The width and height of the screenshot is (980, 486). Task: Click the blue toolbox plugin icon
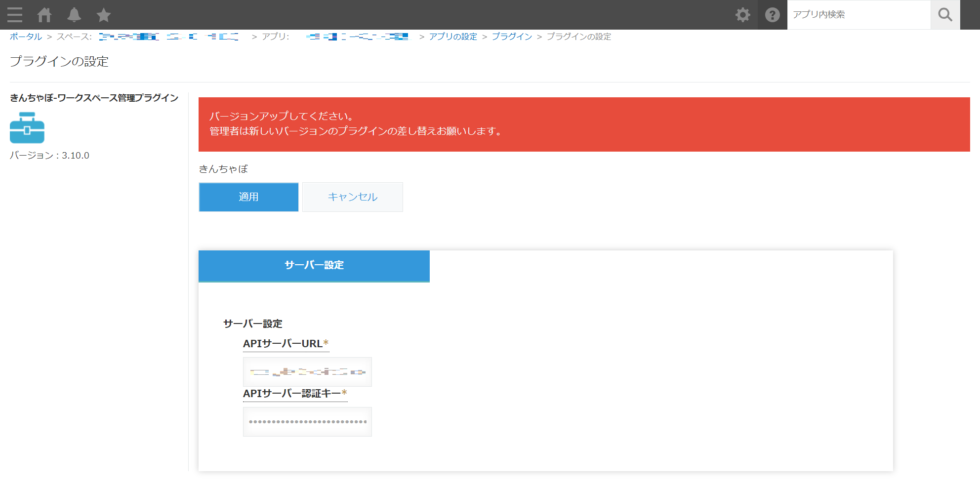click(27, 128)
